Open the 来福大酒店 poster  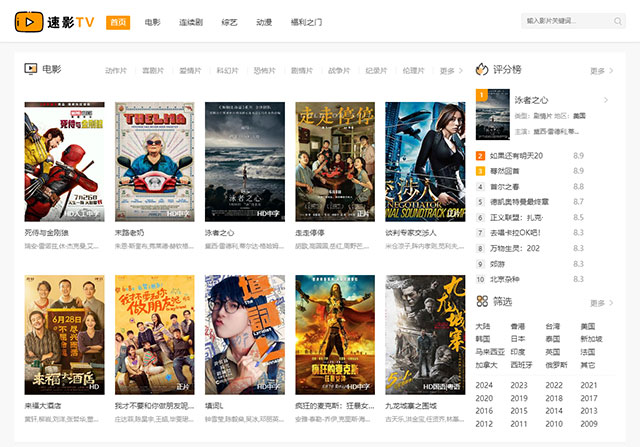click(64, 335)
